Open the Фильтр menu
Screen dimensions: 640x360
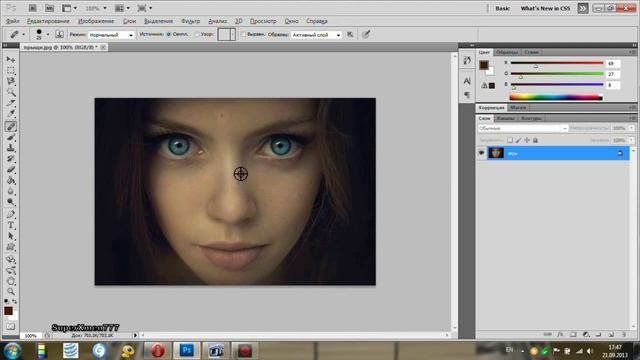pyautogui.click(x=190, y=21)
